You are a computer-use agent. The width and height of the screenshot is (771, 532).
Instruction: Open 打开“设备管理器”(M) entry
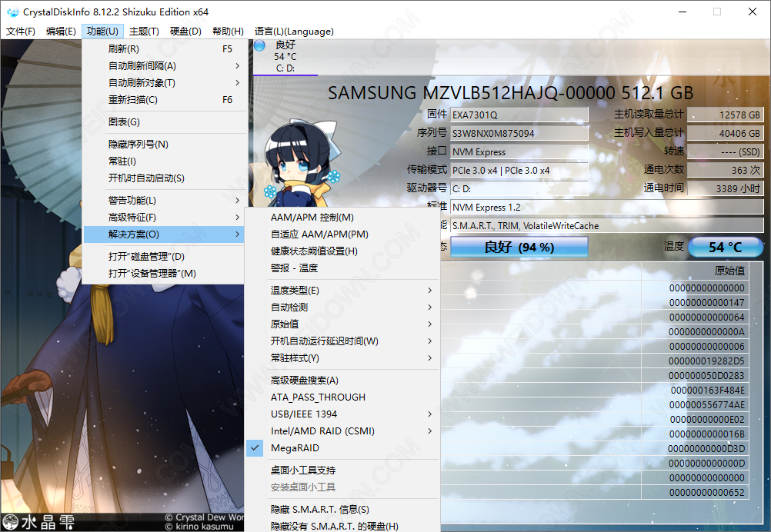tap(164, 273)
